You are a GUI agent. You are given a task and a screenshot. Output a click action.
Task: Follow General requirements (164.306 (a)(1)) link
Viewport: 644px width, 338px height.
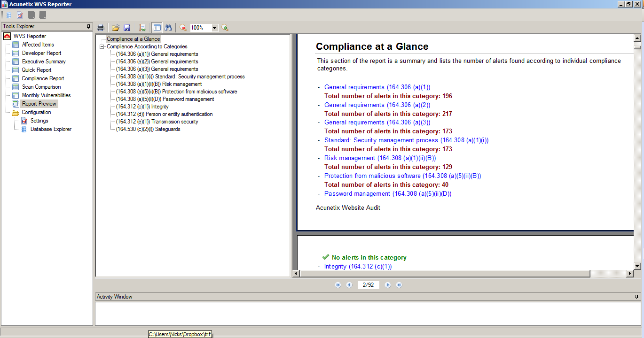377,87
